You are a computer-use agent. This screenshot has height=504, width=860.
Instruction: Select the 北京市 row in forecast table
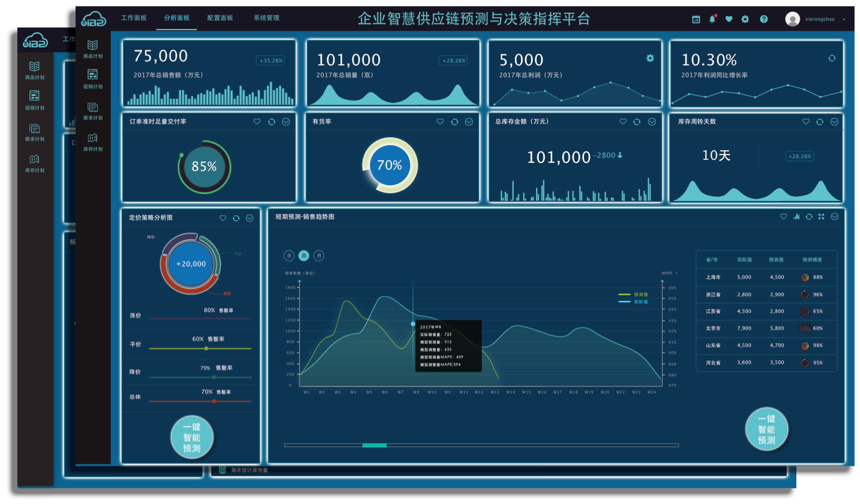click(766, 328)
